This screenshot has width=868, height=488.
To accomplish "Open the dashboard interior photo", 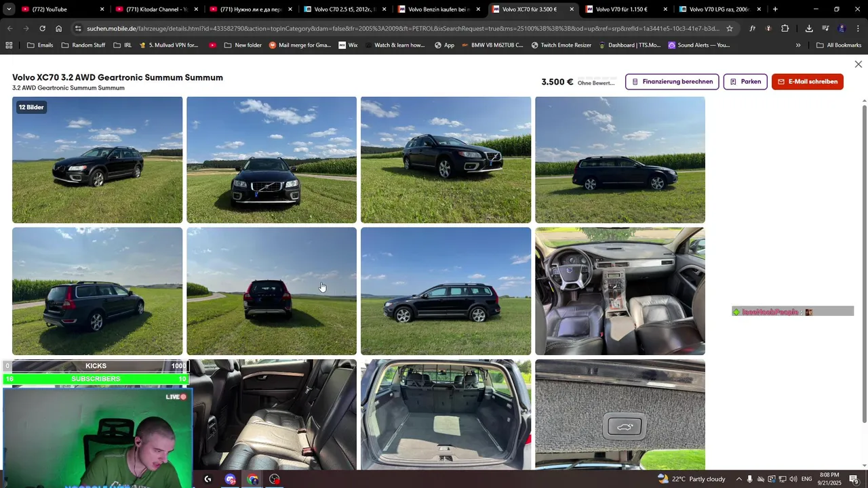I will point(620,291).
